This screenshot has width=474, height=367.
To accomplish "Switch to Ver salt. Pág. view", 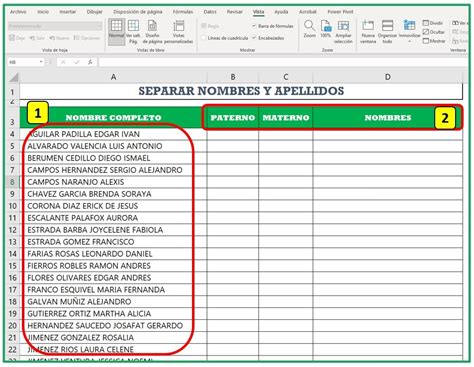I will tap(133, 31).
